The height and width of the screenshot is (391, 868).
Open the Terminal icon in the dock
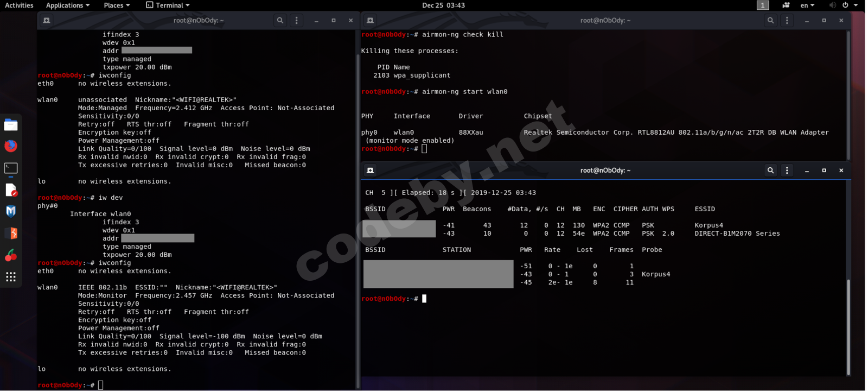(11, 168)
